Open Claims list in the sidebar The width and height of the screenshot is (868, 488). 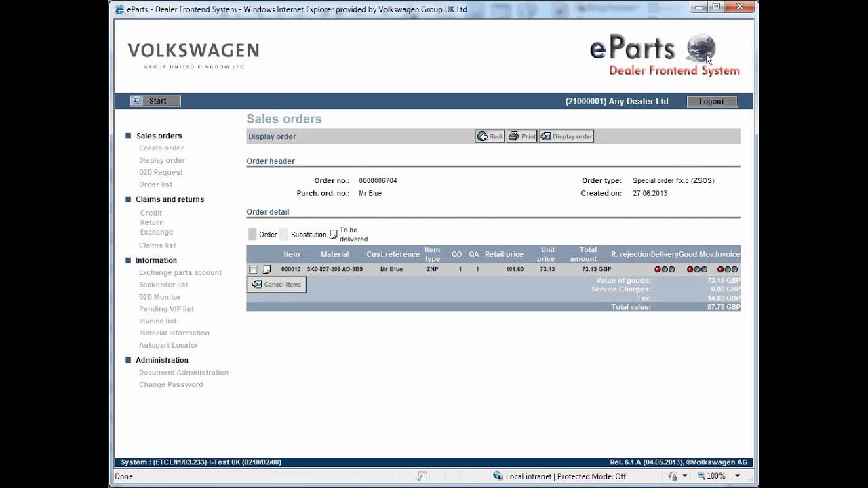coord(157,245)
